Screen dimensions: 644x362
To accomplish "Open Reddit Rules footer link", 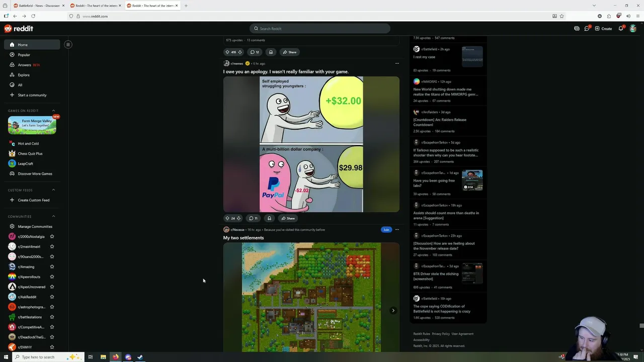I will click(422, 334).
